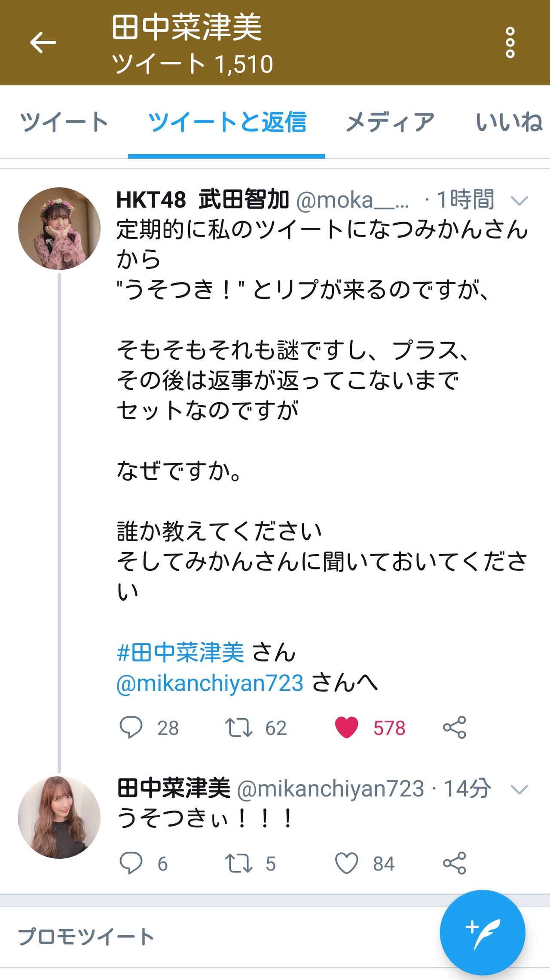Open the @mikanchiyan723 mention link
550x980 pixels.
[x=210, y=683]
